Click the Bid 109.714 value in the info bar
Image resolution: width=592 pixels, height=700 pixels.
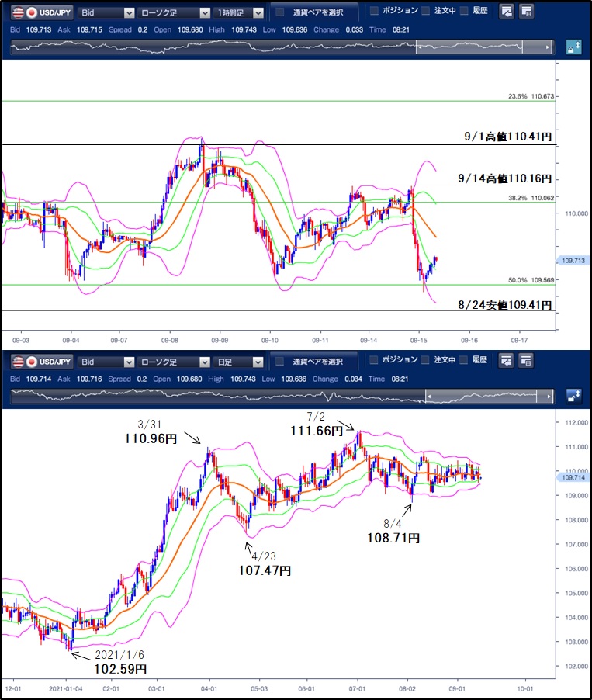tap(38, 379)
